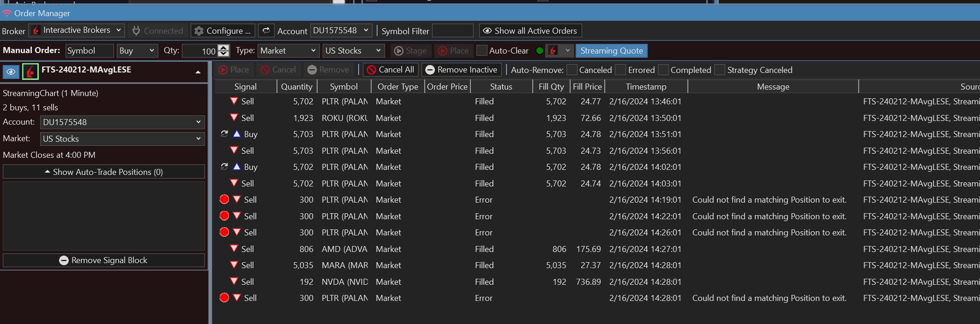Click the refresh arrow button next to Configure
This screenshot has width=980, height=324.
pos(266,30)
